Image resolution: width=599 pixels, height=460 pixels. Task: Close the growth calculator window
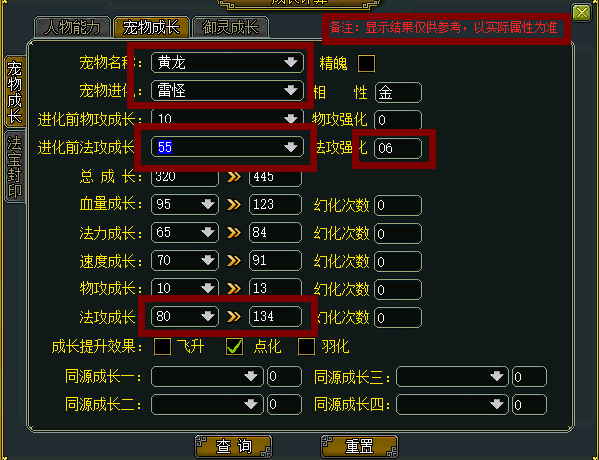(x=581, y=13)
